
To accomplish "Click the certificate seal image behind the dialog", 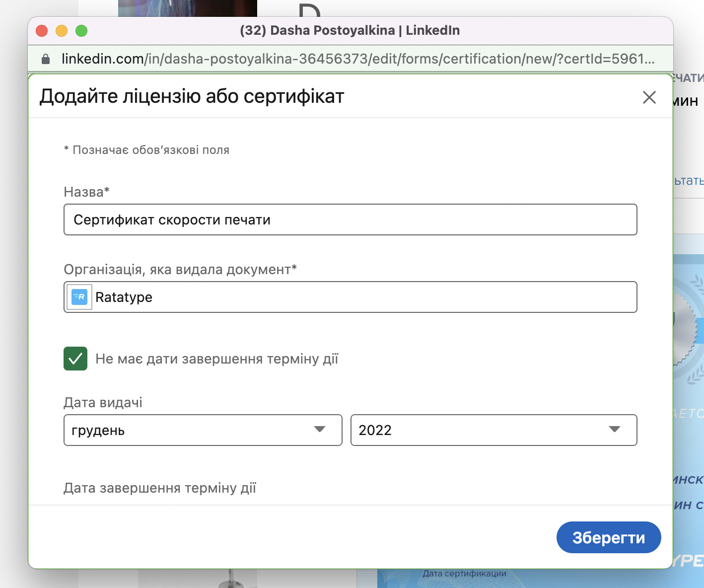I will pos(688,328).
